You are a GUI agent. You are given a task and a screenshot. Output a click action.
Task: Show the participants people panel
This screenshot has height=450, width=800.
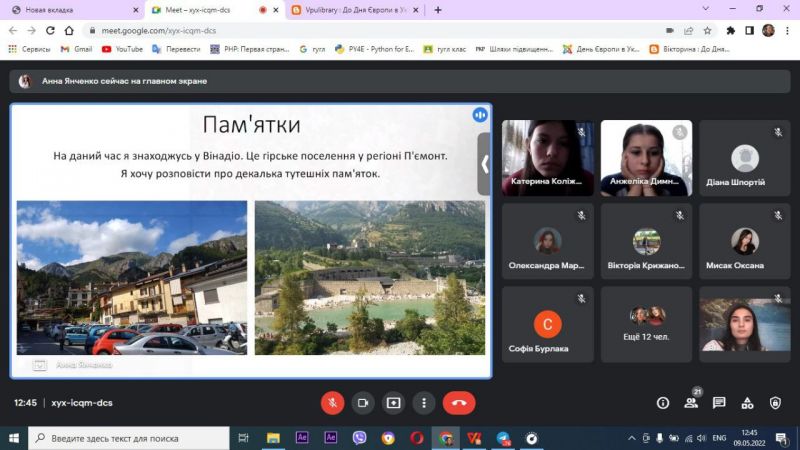coord(691,403)
